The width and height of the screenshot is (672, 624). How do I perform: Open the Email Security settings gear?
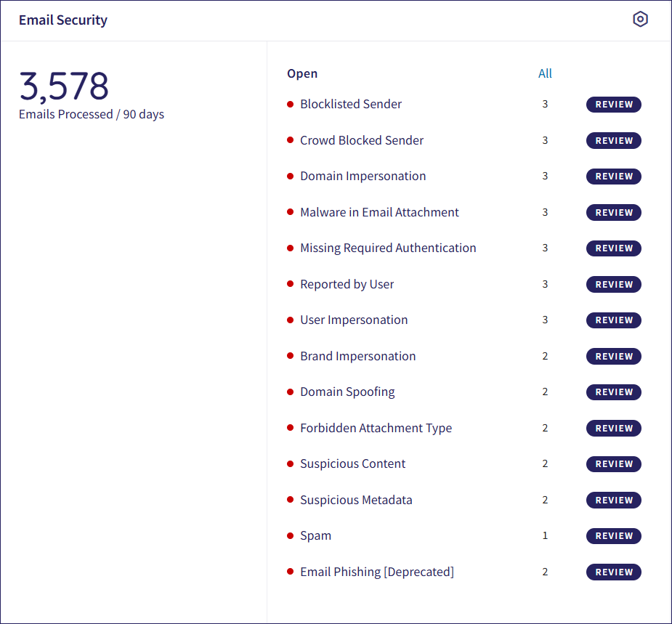tap(640, 19)
